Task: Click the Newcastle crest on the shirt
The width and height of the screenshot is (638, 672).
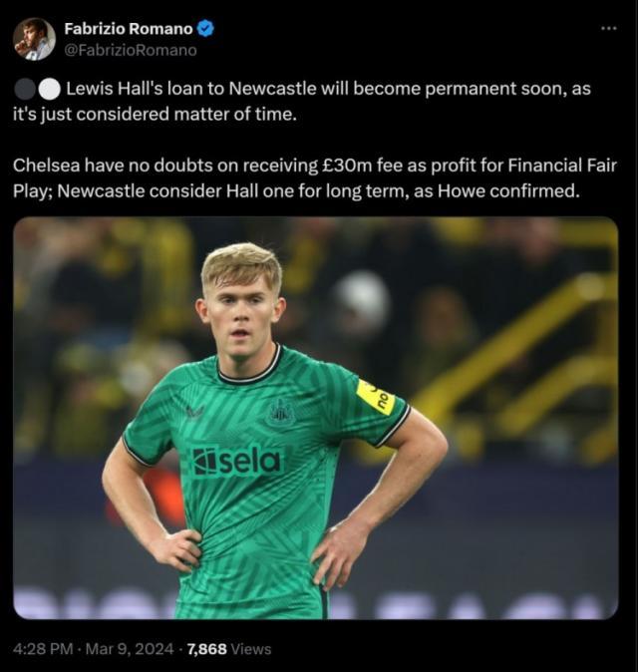Action: [x=280, y=412]
